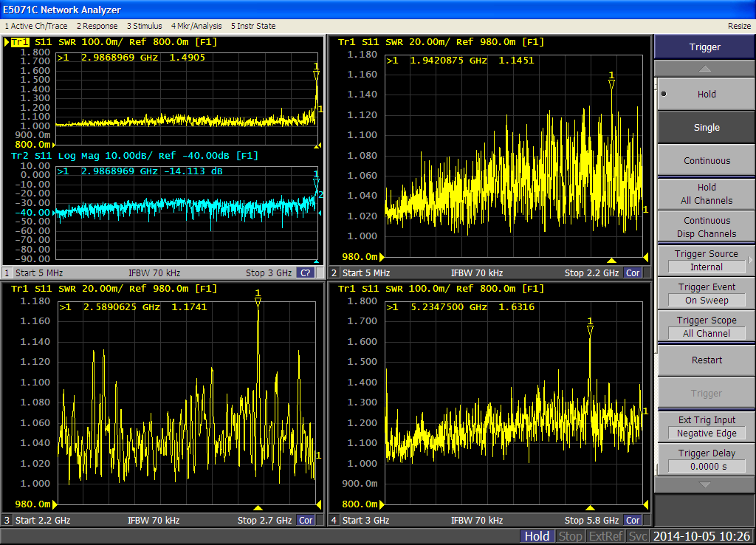Click the Cor indicator in channel 2
Image resolution: width=756 pixels, height=545 pixels.
[633, 273]
